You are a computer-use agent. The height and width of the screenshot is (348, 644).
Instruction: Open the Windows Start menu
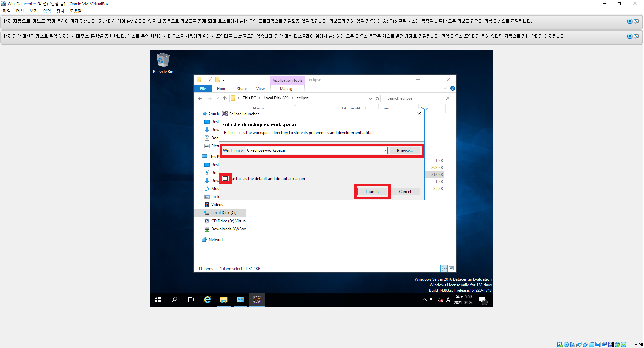pos(158,300)
